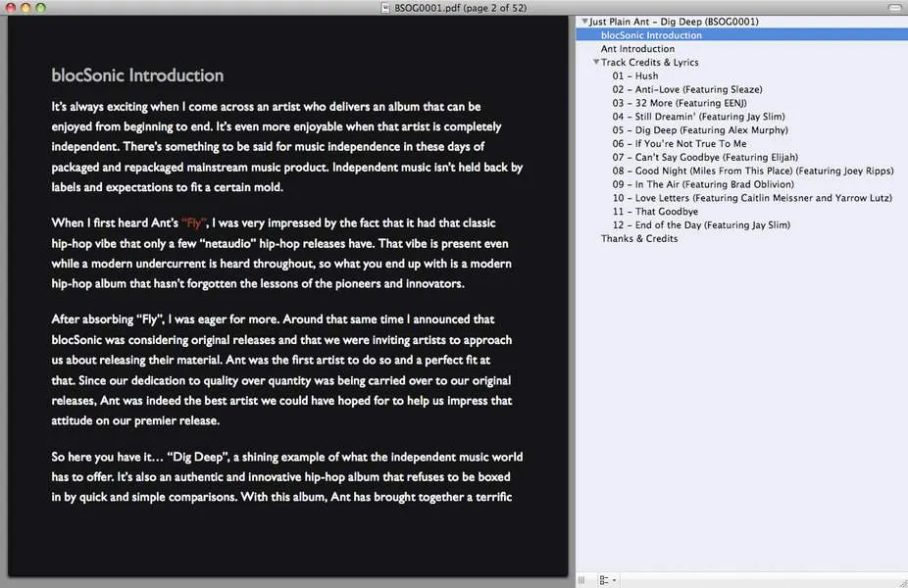Follow the red "Fly" hyperlink
The height and width of the screenshot is (588, 908).
click(x=194, y=222)
